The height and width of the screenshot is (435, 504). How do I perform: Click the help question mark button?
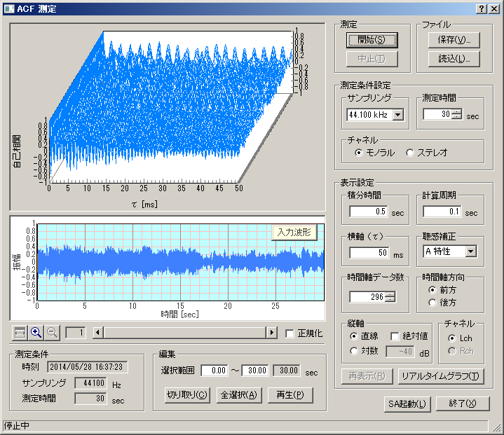click(x=481, y=8)
